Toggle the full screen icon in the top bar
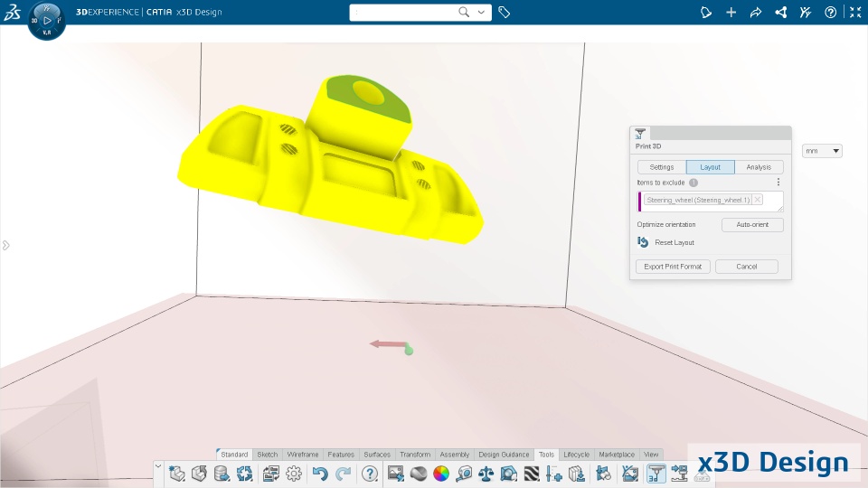 click(855, 12)
